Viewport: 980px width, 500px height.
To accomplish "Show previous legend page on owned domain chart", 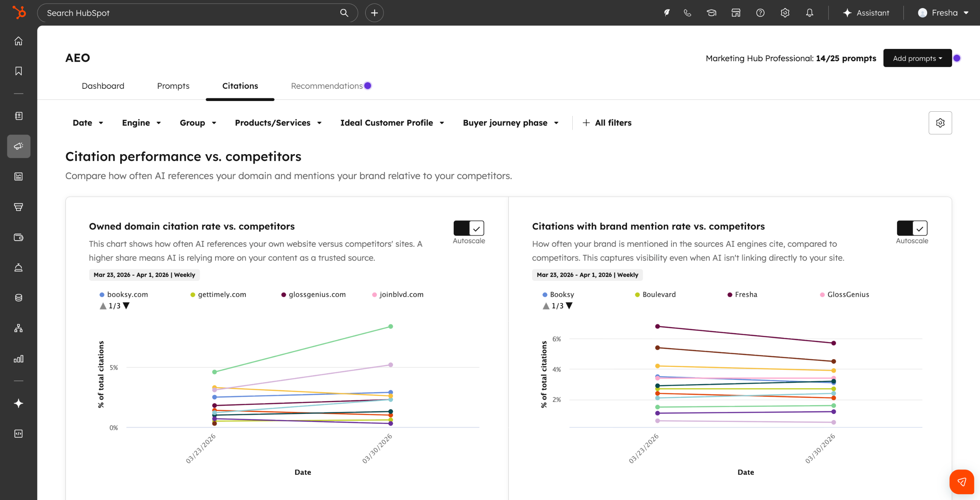I will tap(103, 306).
